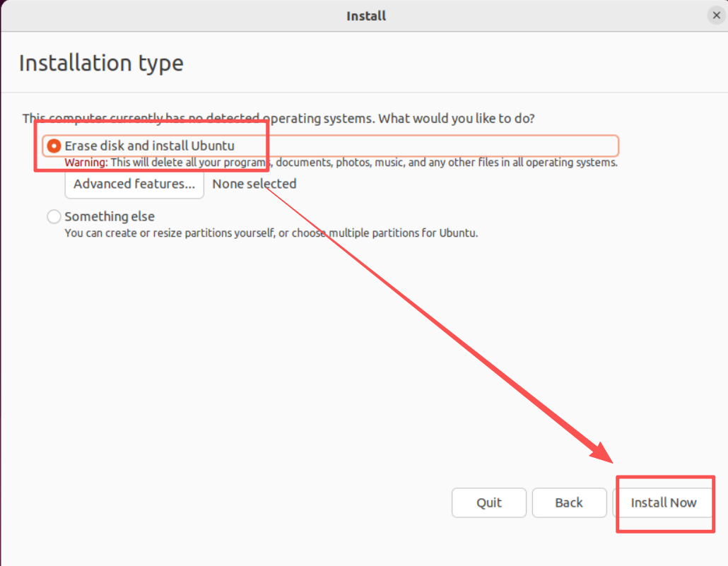Click the Installation type heading
728x566 pixels.
pyautogui.click(x=101, y=63)
